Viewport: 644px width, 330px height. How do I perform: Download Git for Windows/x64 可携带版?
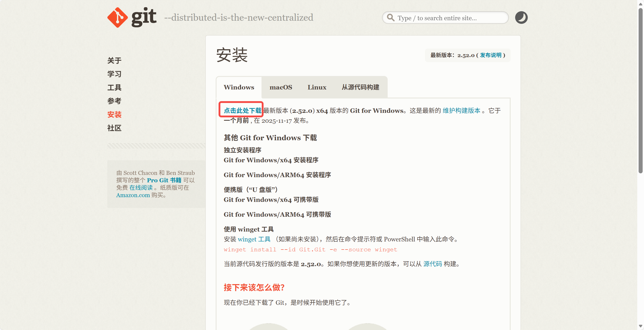point(271,200)
